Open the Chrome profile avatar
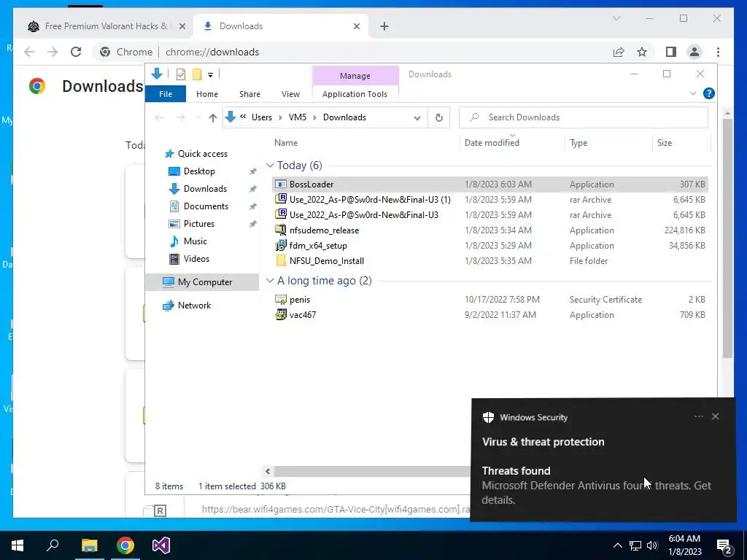747x560 pixels. tap(694, 52)
